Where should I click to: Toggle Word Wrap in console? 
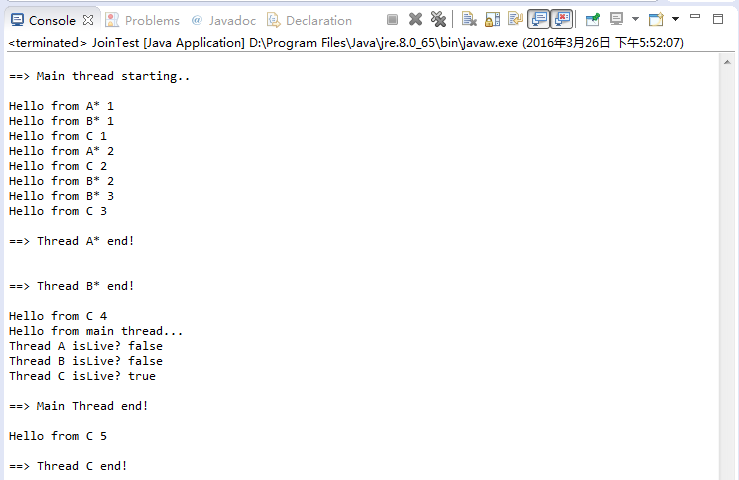515,19
